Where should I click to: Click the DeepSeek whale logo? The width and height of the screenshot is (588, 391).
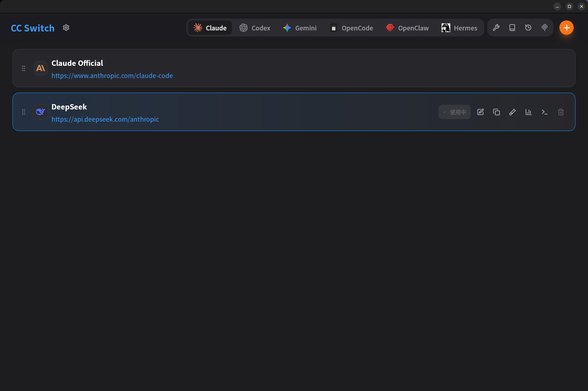pos(41,112)
